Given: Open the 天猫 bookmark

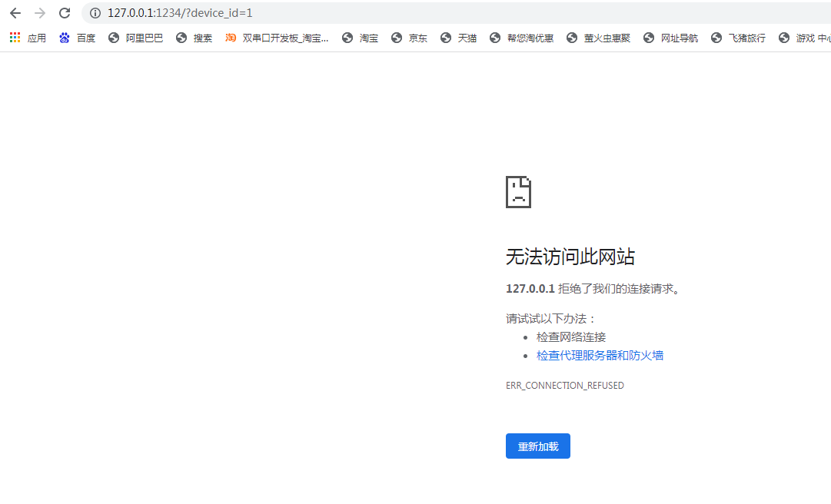Looking at the screenshot, I should pyautogui.click(x=459, y=38).
